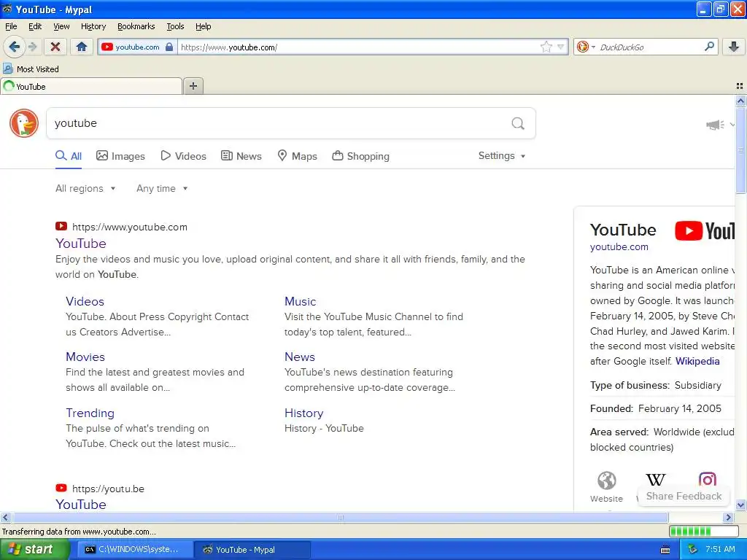The width and height of the screenshot is (747, 560).
Task: Expand the Settings dropdown
Action: [x=502, y=156]
